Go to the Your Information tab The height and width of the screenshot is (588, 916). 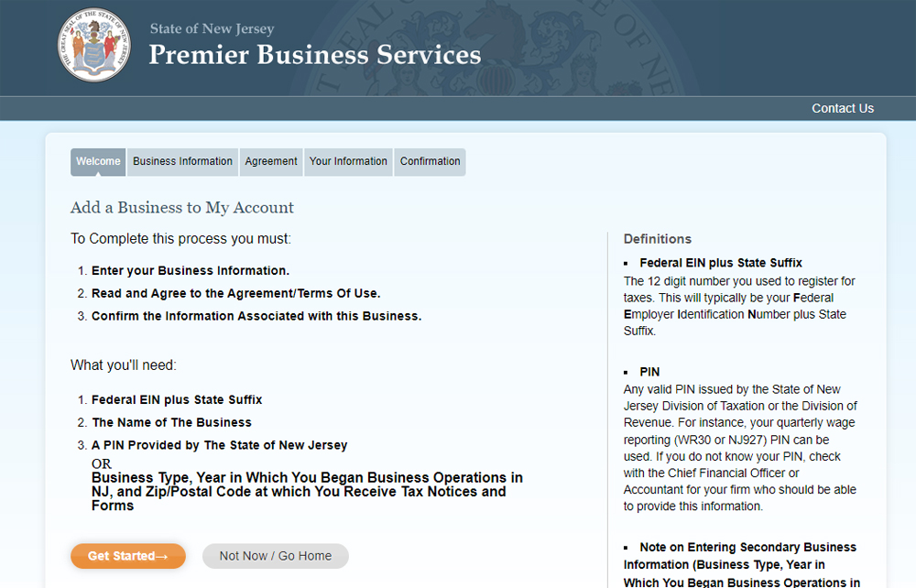click(348, 162)
